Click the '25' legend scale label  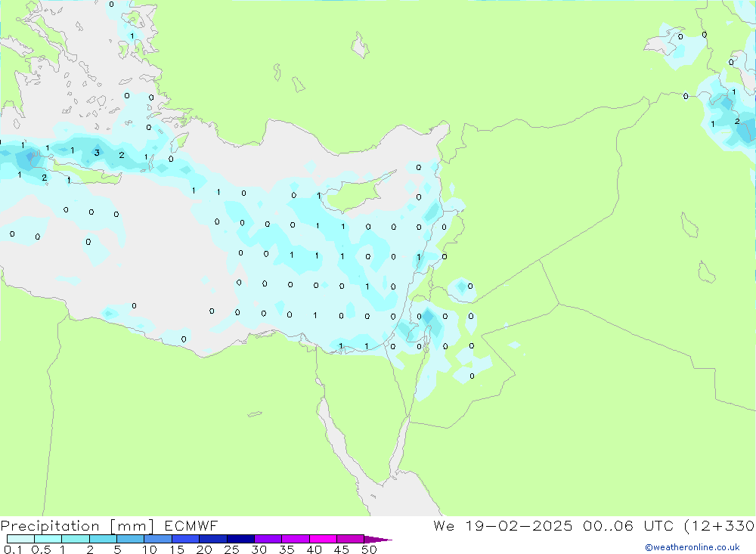tap(231, 549)
